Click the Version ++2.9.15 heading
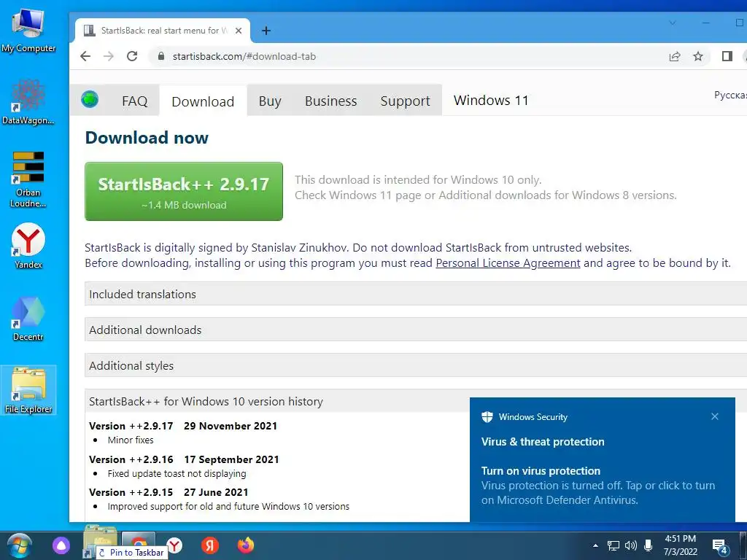Viewport: 747px width, 560px height. (131, 492)
